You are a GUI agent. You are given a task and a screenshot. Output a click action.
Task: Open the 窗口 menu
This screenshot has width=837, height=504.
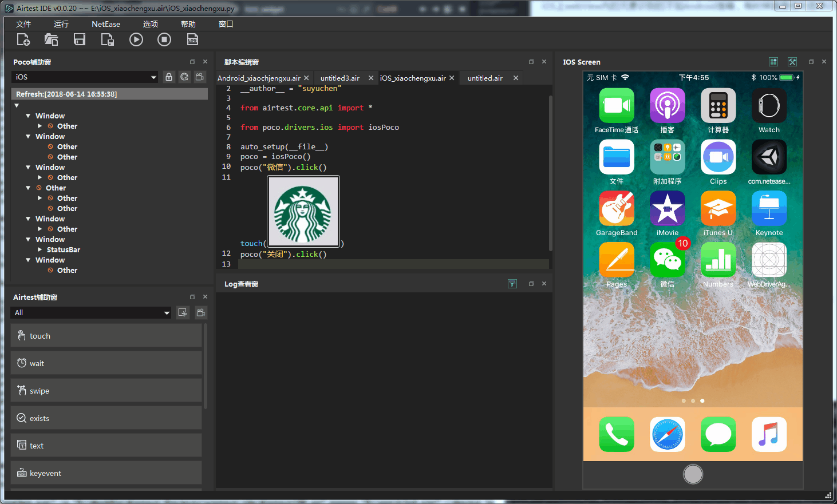pyautogui.click(x=226, y=24)
